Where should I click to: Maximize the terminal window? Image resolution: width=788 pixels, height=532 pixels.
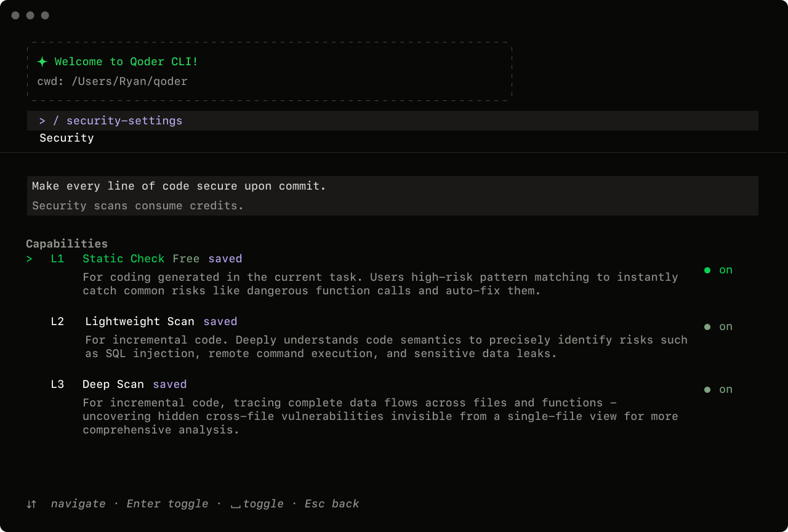coord(45,15)
